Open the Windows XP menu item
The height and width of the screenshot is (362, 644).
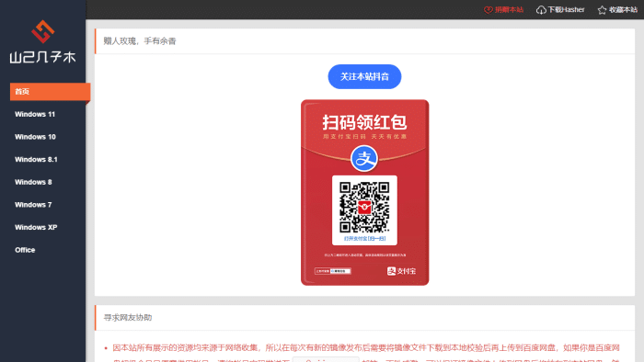(x=36, y=227)
